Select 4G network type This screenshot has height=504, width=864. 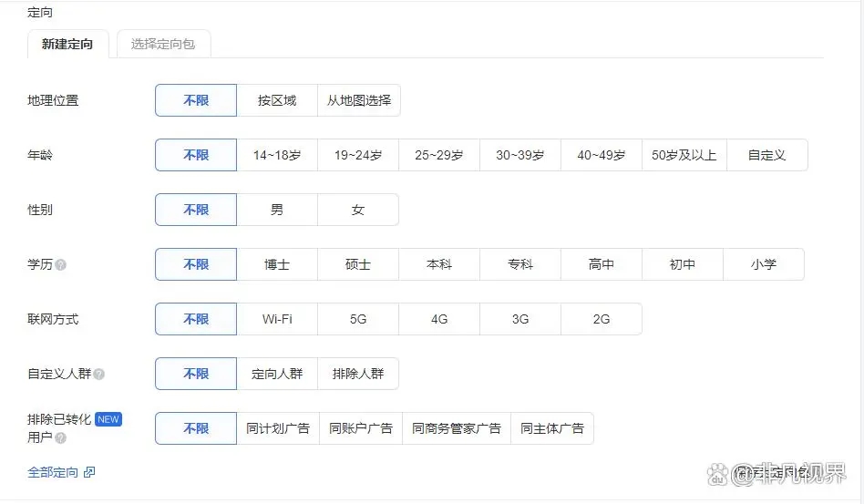pos(439,319)
